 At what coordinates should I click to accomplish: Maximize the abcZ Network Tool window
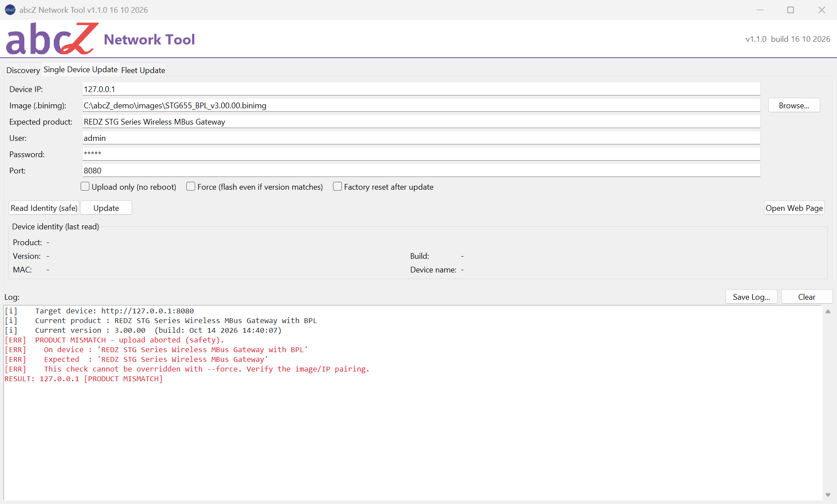coord(791,10)
